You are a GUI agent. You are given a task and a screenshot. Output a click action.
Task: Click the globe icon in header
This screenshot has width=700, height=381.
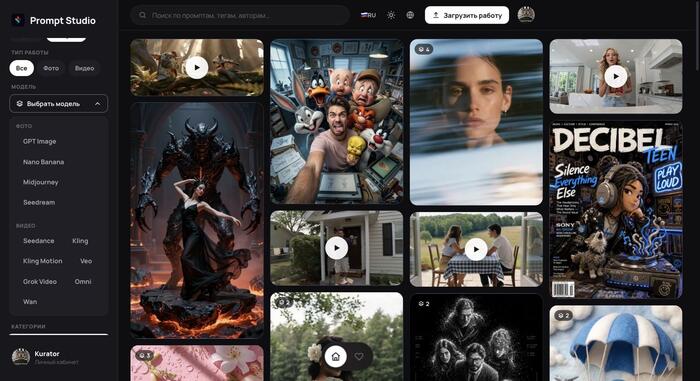pos(410,15)
